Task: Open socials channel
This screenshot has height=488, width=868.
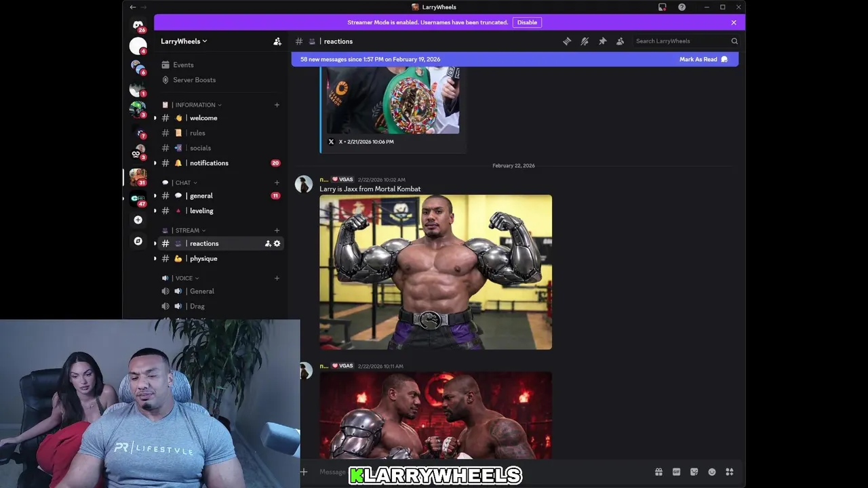Action: 221,148
